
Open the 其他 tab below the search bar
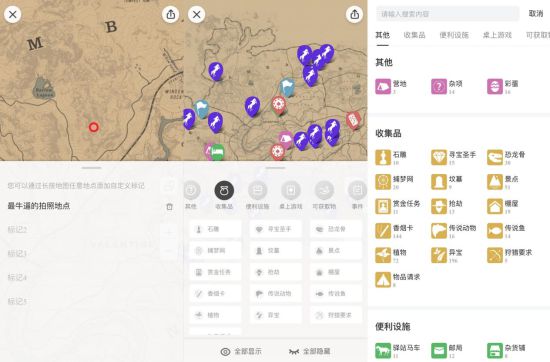coord(382,35)
